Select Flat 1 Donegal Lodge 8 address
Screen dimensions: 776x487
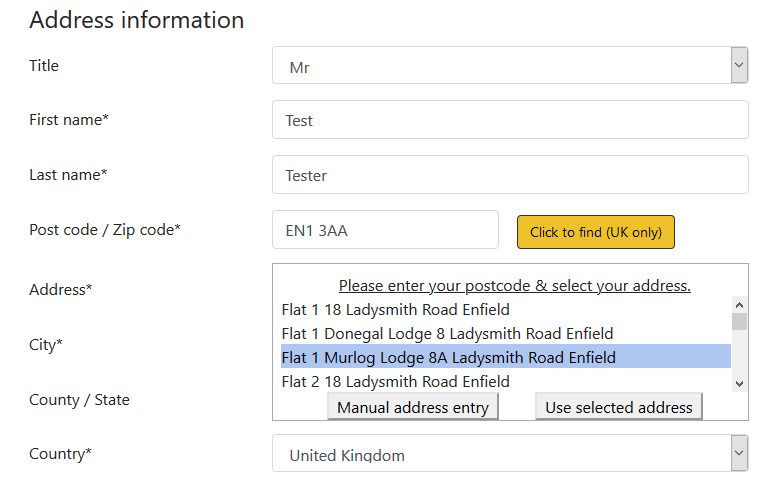pos(506,334)
